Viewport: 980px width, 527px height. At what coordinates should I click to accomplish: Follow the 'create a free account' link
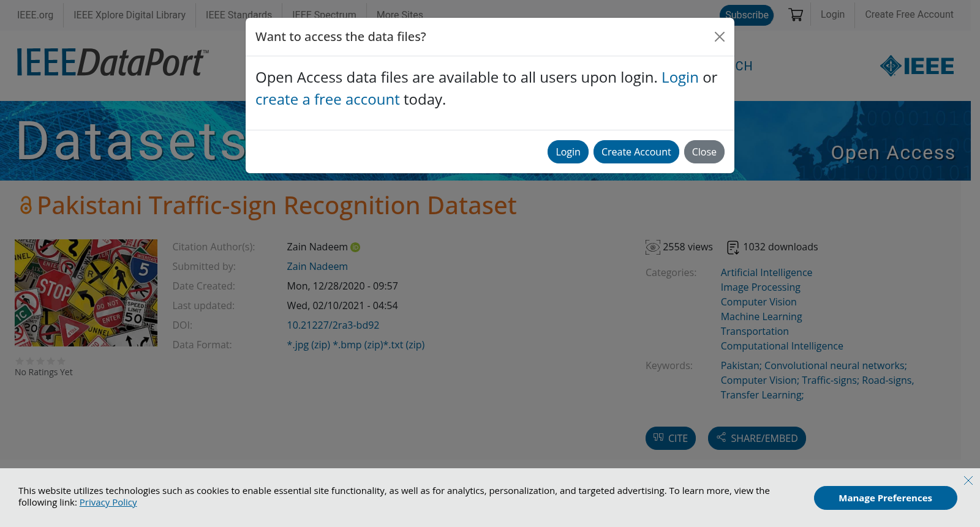pyautogui.click(x=327, y=100)
